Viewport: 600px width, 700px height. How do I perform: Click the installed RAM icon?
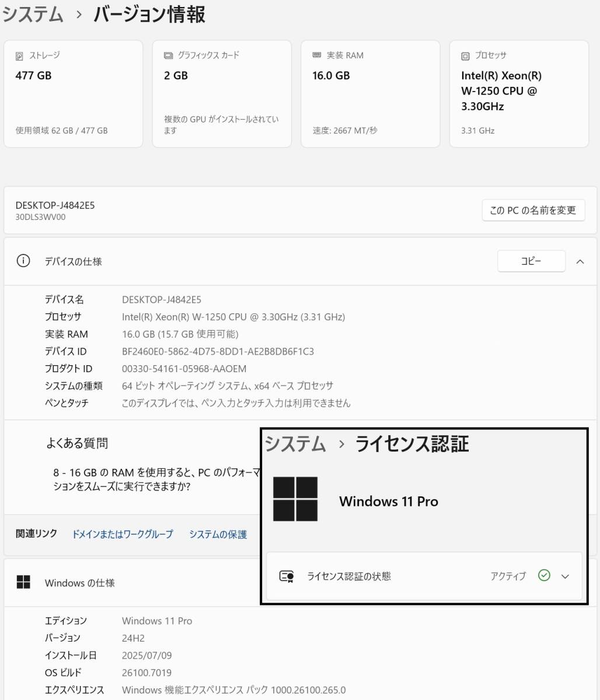[317, 55]
